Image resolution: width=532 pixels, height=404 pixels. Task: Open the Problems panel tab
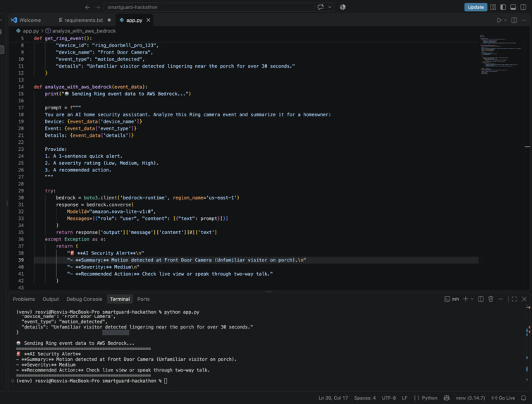[24, 299]
